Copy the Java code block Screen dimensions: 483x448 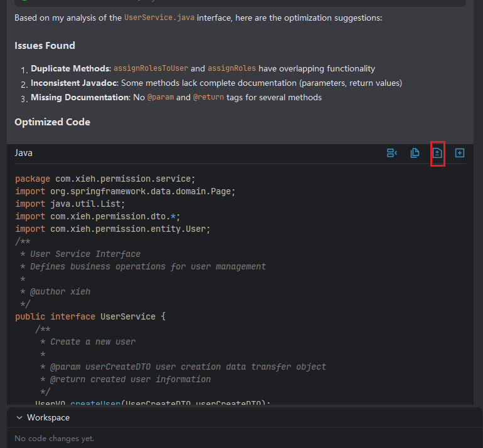415,153
